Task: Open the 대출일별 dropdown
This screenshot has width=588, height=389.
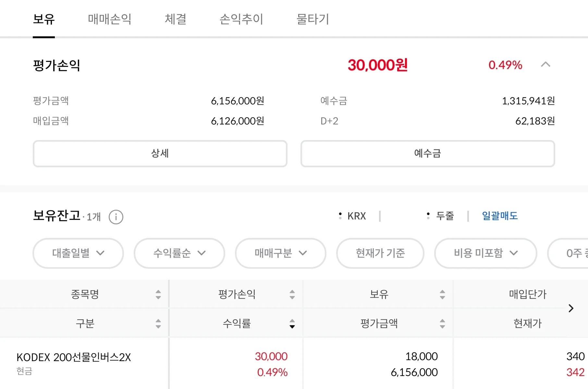Action: click(78, 253)
